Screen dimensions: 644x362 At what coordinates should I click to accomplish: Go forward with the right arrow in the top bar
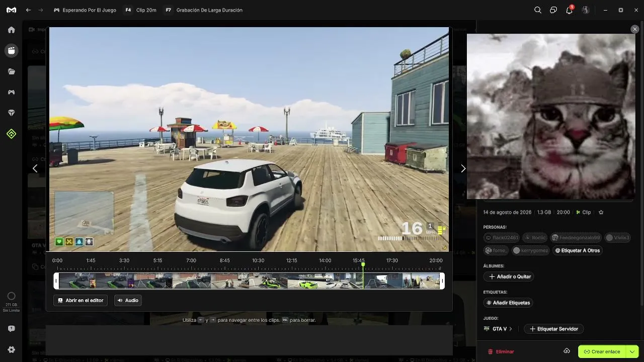[x=41, y=10]
